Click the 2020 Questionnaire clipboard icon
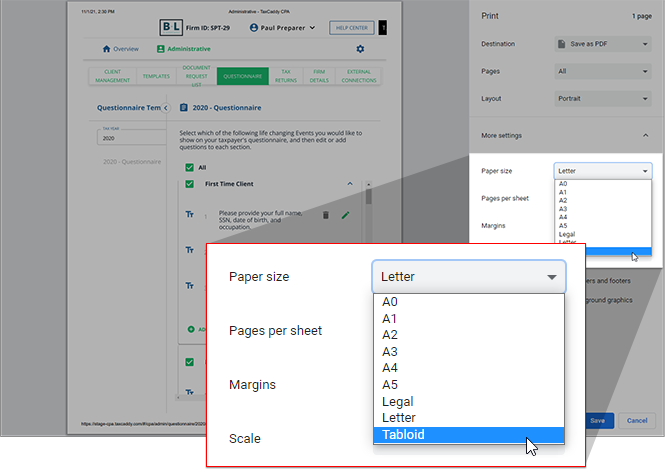The height and width of the screenshot is (475, 665). pyautogui.click(x=184, y=108)
